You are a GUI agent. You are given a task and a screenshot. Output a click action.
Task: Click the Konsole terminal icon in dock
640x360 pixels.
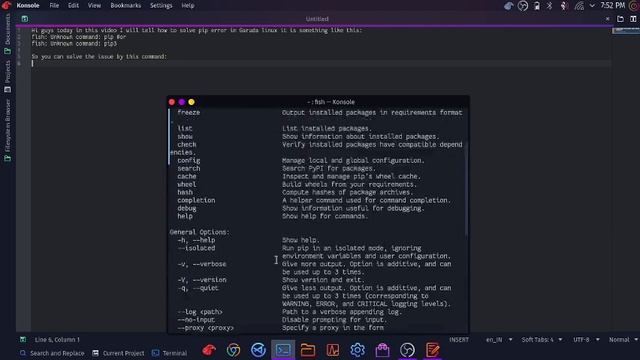point(283,350)
